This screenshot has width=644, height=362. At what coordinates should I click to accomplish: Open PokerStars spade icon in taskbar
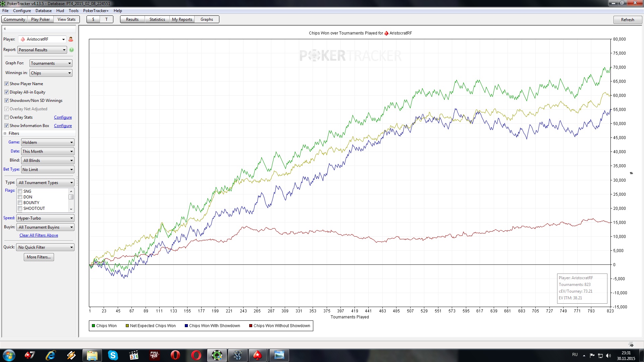(258, 355)
